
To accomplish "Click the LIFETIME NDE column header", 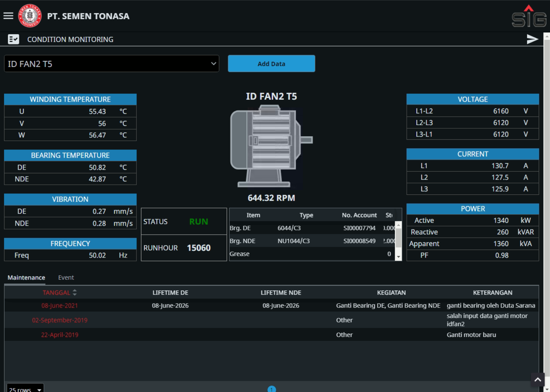I will tap(281, 293).
